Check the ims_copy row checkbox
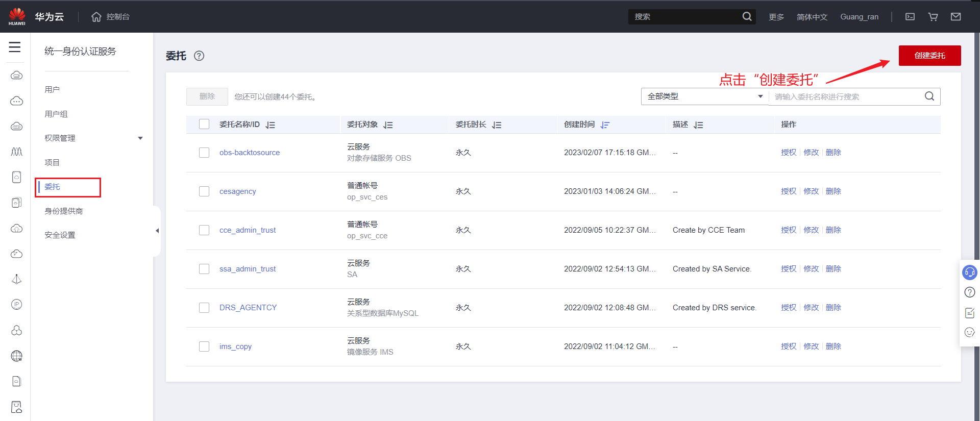 [204, 346]
